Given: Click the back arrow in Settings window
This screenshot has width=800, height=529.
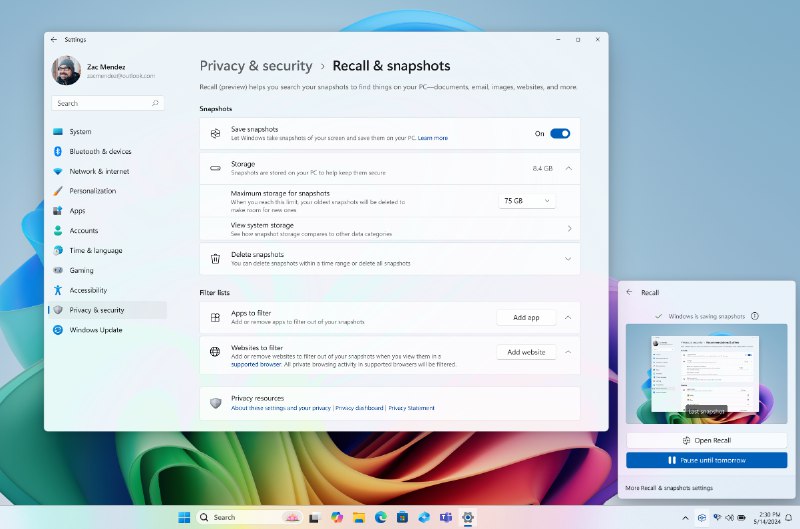Looking at the screenshot, I should click(x=54, y=39).
